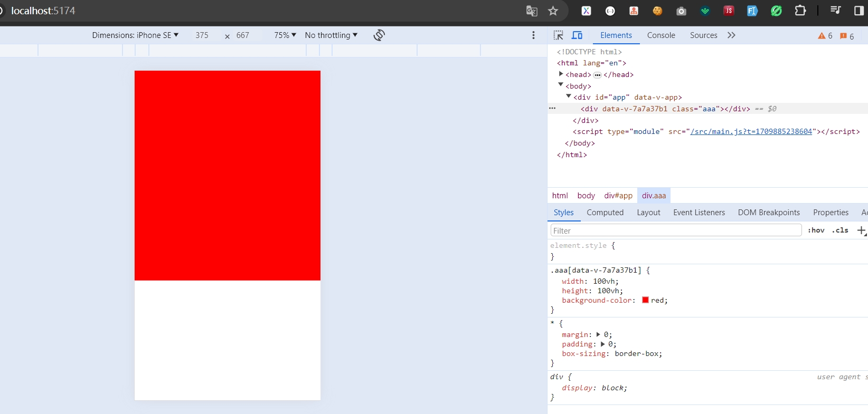Select the div class aaa DOM row

(x=707, y=109)
